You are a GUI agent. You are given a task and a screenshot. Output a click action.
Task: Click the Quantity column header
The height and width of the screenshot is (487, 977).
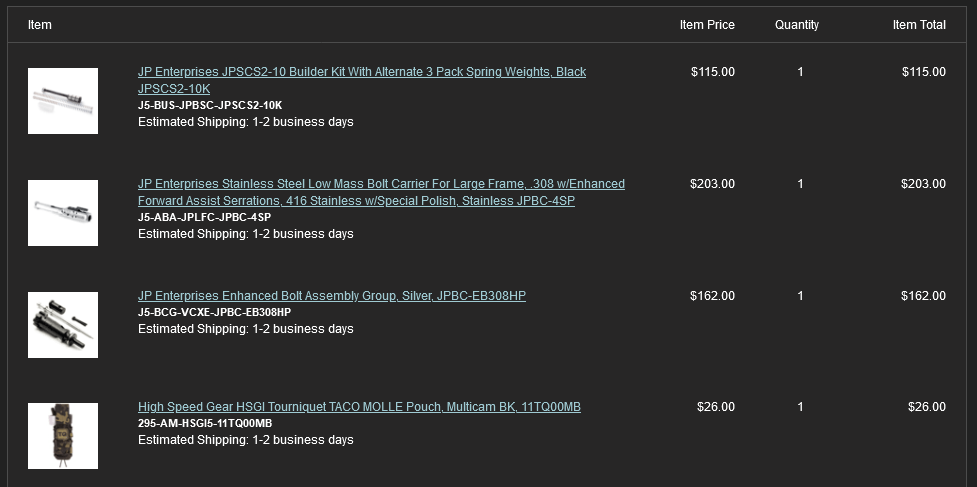pyautogui.click(x=797, y=25)
